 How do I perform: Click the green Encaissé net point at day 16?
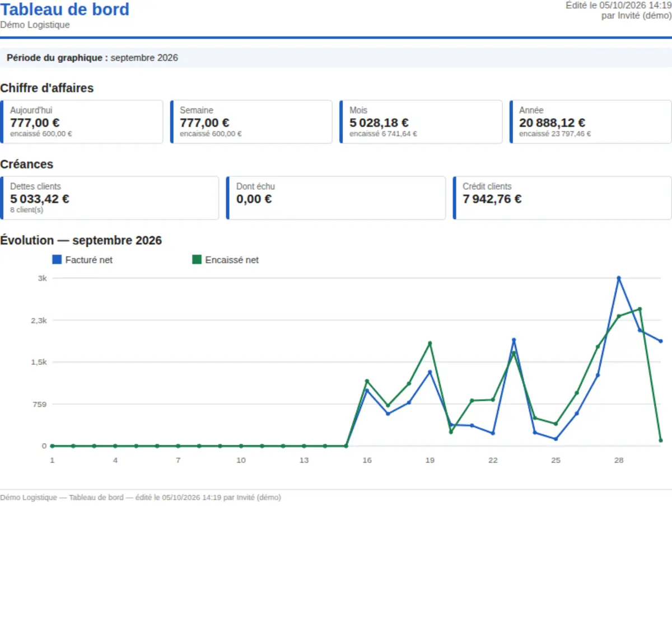[367, 381]
